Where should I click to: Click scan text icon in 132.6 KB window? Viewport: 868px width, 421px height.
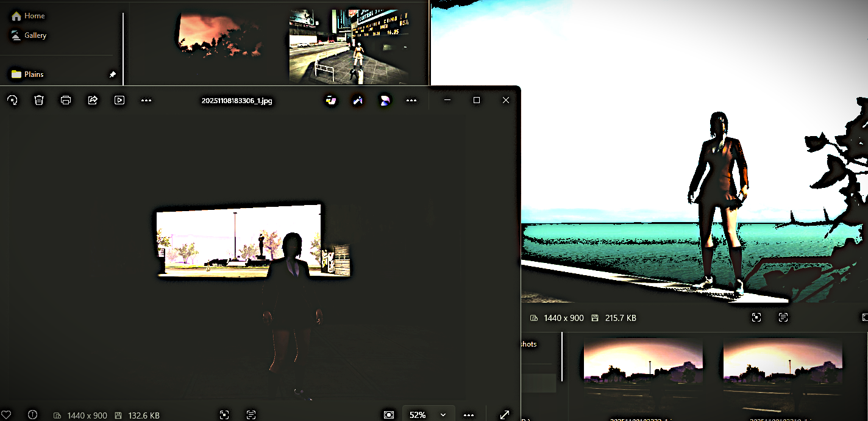(251, 415)
